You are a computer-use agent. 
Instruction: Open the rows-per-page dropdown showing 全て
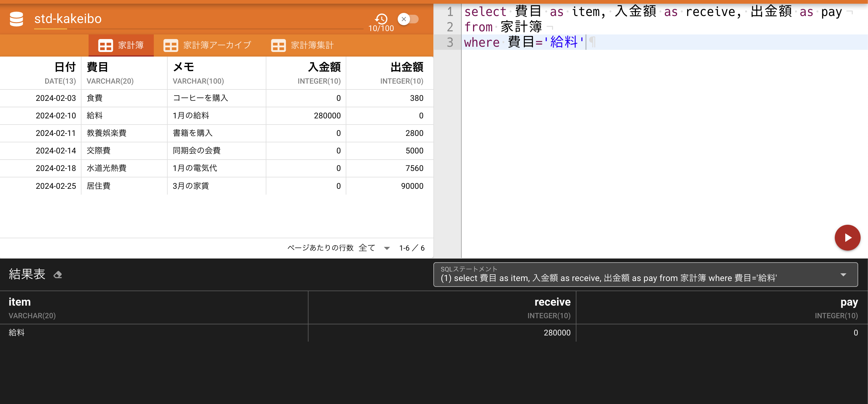[368, 248]
